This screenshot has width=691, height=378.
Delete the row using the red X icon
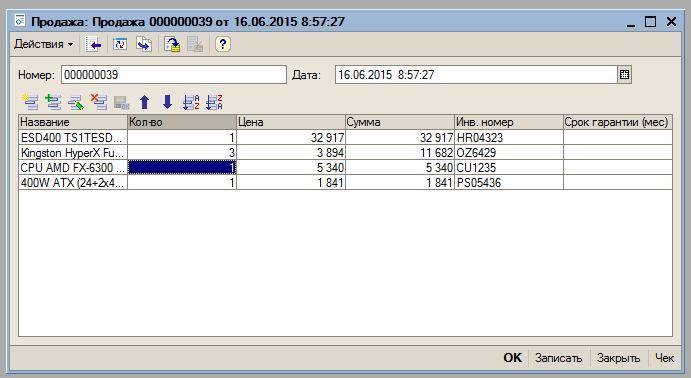[x=99, y=102]
